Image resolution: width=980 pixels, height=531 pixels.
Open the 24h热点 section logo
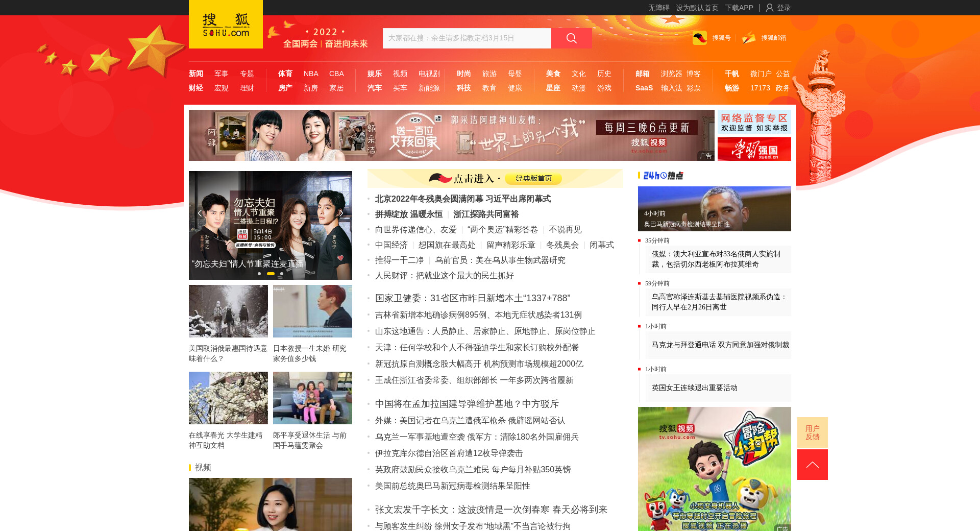[x=663, y=176]
